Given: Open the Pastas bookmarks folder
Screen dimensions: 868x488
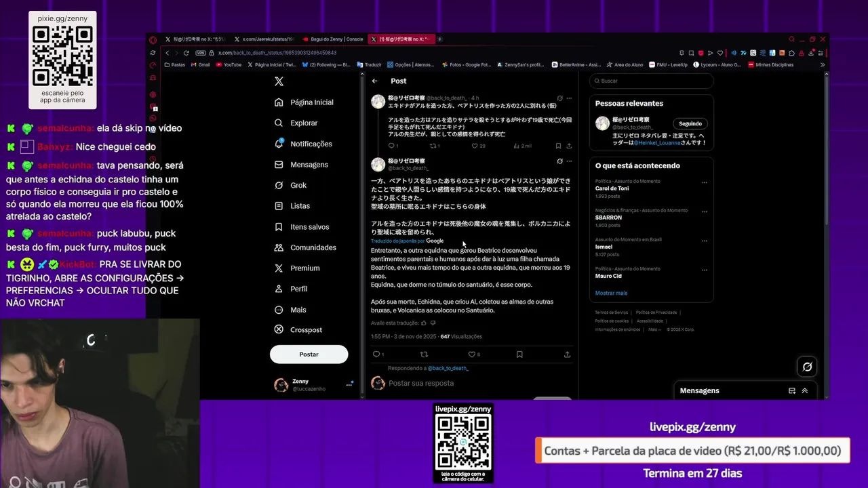Looking at the screenshot, I should coord(175,65).
